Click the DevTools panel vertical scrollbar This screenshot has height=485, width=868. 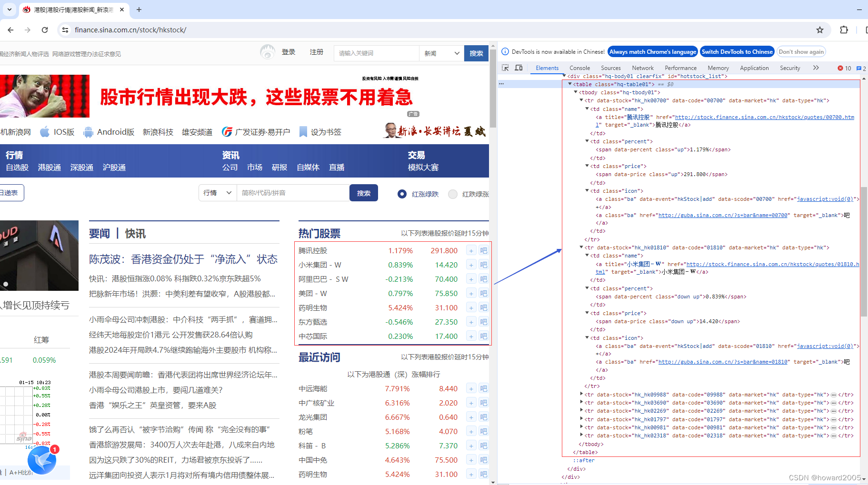[864, 251]
